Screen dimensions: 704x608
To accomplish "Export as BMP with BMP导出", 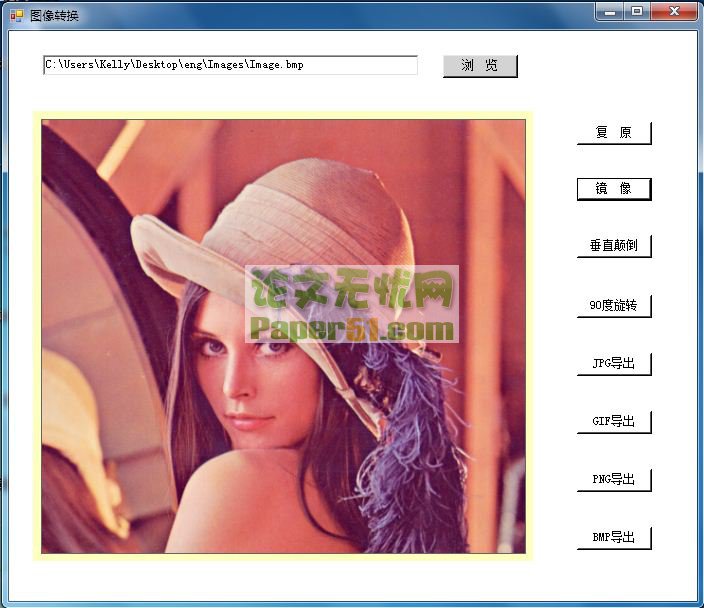I will 614,538.
